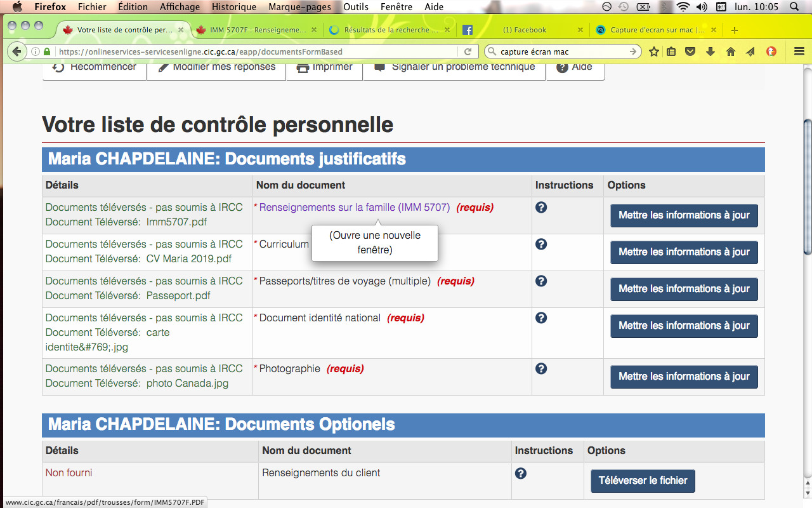The height and width of the screenshot is (508, 812).
Task: Open the Firefox hamburger menu
Action: [x=799, y=52]
